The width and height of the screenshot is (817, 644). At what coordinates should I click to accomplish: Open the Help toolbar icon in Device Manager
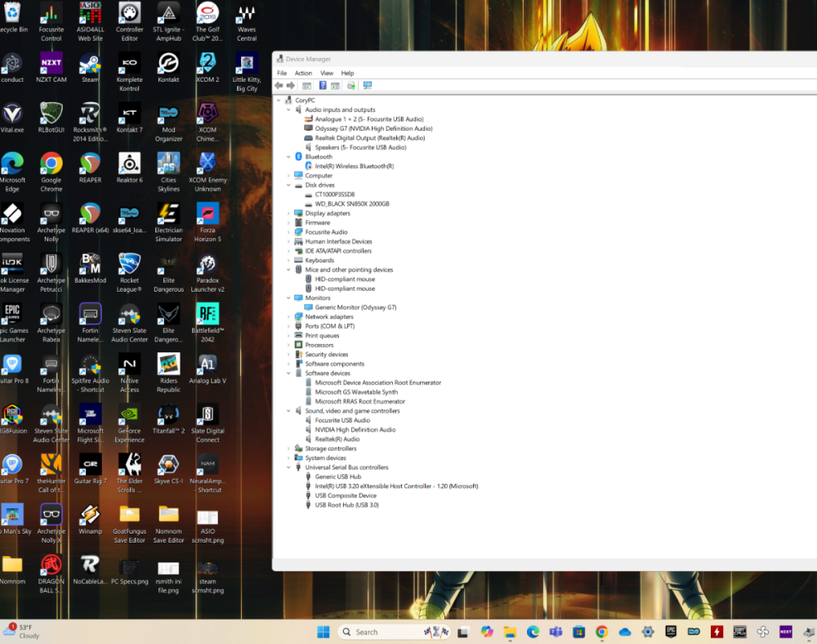point(324,85)
